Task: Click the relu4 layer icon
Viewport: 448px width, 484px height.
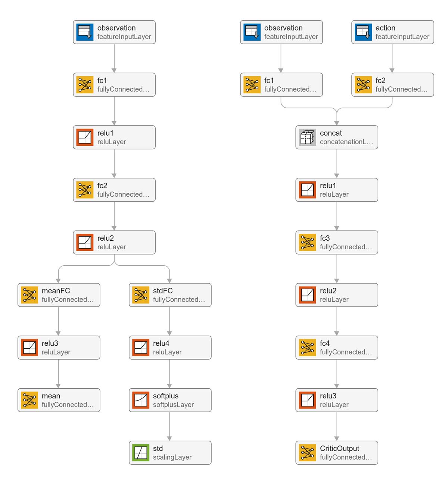Action: (x=141, y=348)
